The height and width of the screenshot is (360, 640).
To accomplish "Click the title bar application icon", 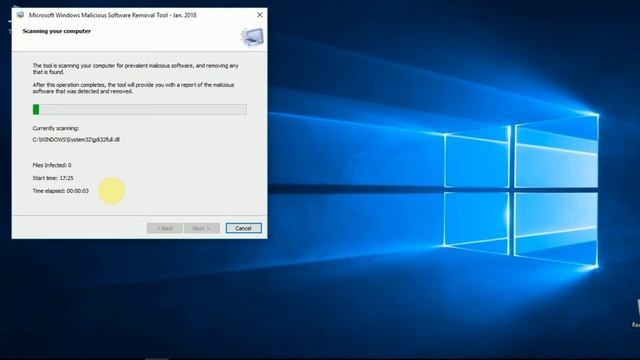I will (20, 15).
